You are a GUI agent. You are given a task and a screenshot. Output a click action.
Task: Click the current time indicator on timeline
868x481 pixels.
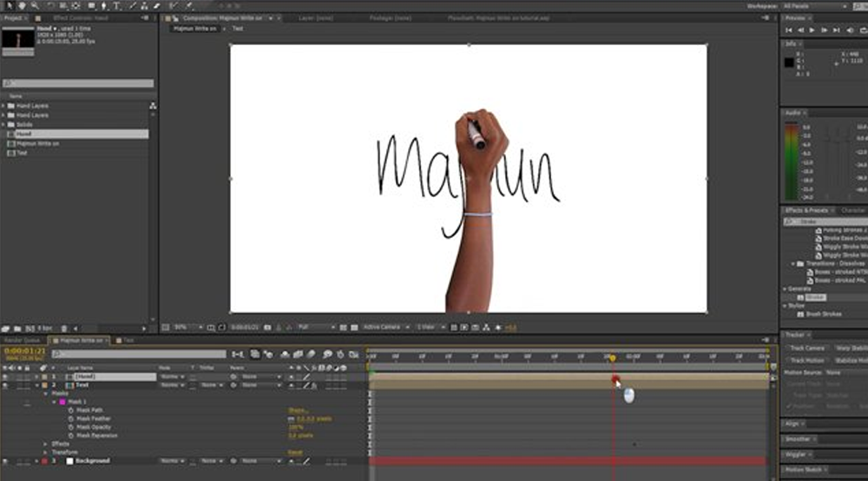pyautogui.click(x=612, y=357)
